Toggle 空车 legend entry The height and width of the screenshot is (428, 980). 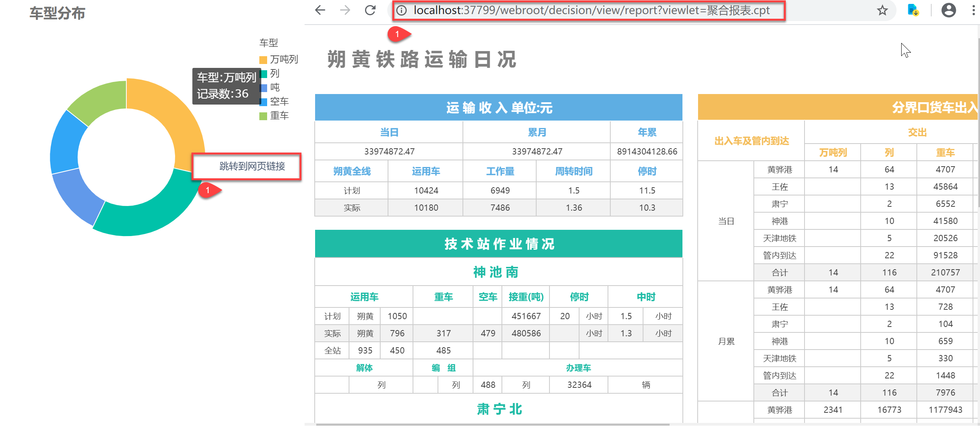point(278,101)
